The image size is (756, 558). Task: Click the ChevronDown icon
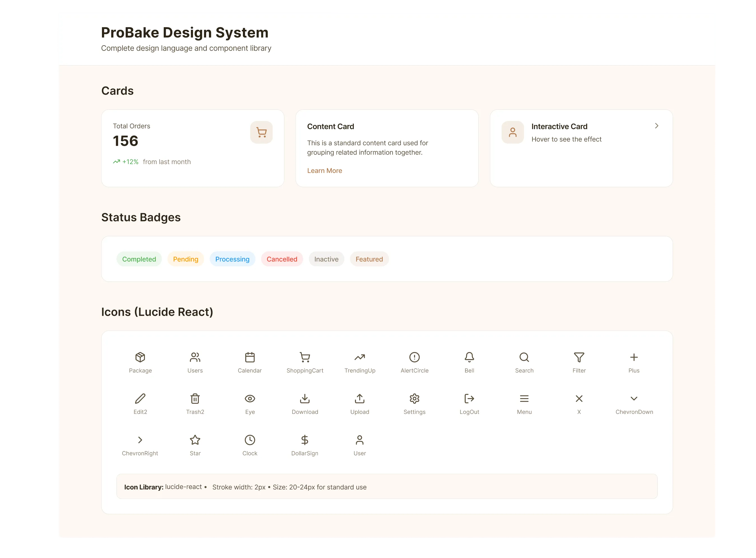(634, 399)
